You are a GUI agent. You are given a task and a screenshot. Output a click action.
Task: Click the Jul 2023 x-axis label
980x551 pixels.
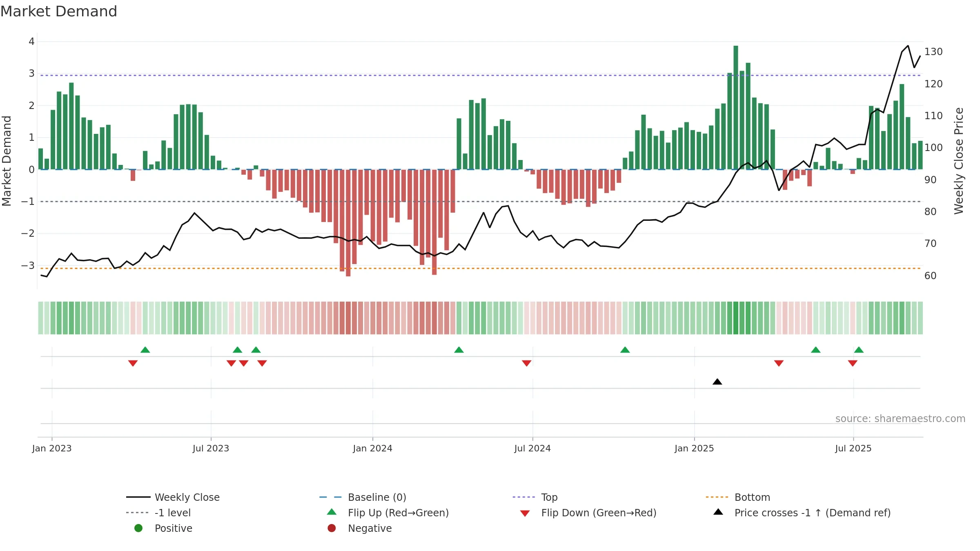(x=211, y=448)
